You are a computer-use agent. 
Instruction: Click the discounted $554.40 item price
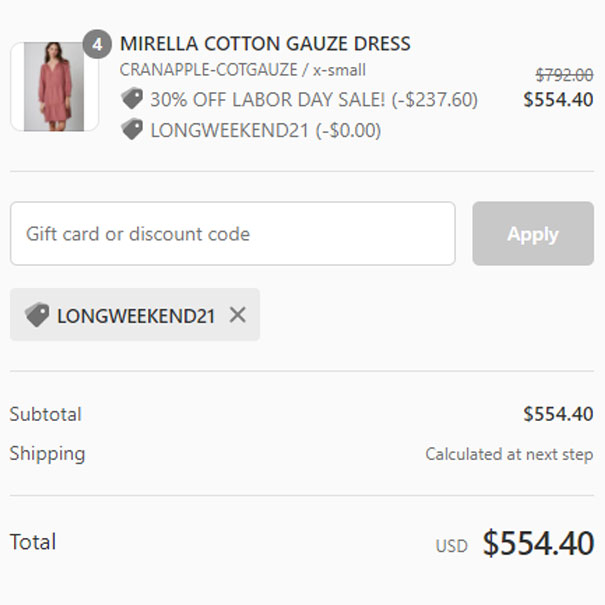click(x=558, y=100)
